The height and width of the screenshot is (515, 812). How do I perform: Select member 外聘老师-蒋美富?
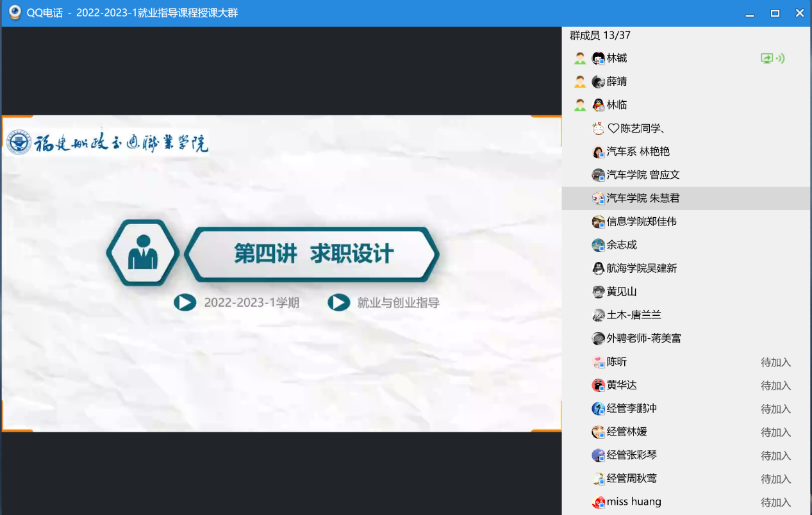(643, 338)
